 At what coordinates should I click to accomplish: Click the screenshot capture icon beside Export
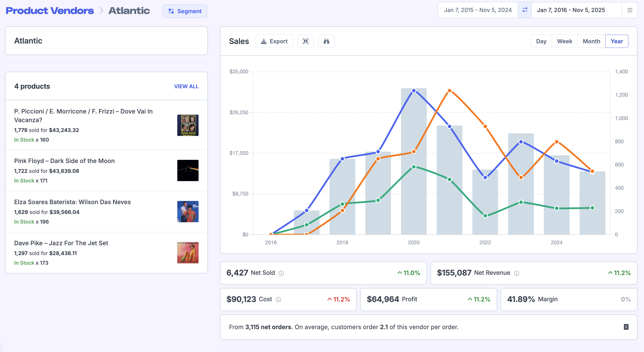(x=305, y=41)
